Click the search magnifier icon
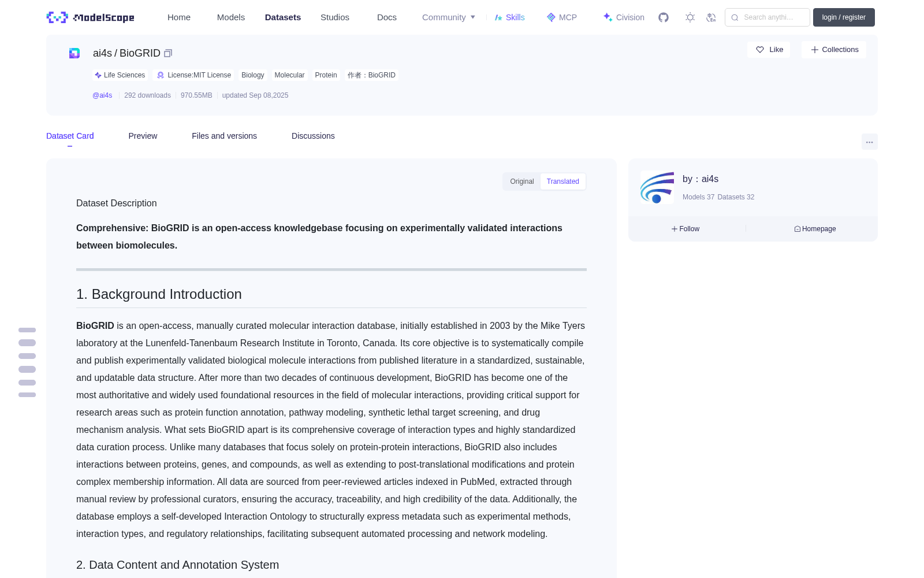This screenshot has height=578, width=924. click(735, 17)
